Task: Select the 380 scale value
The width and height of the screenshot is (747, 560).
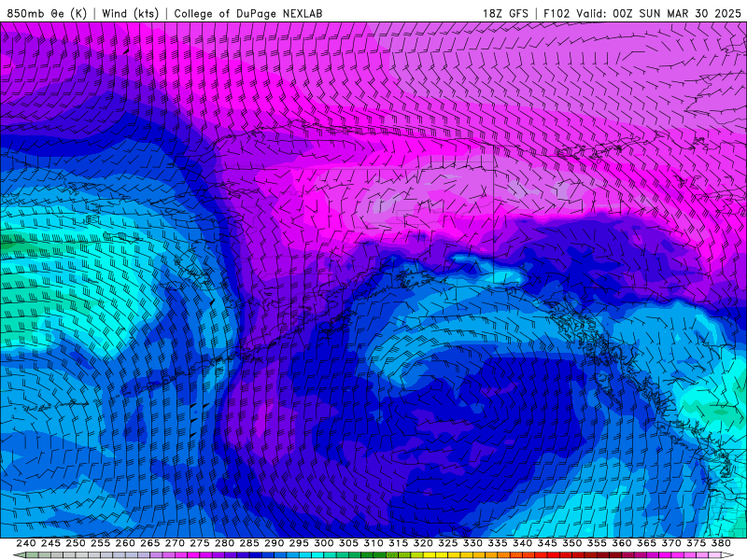Action: pyautogui.click(x=721, y=543)
